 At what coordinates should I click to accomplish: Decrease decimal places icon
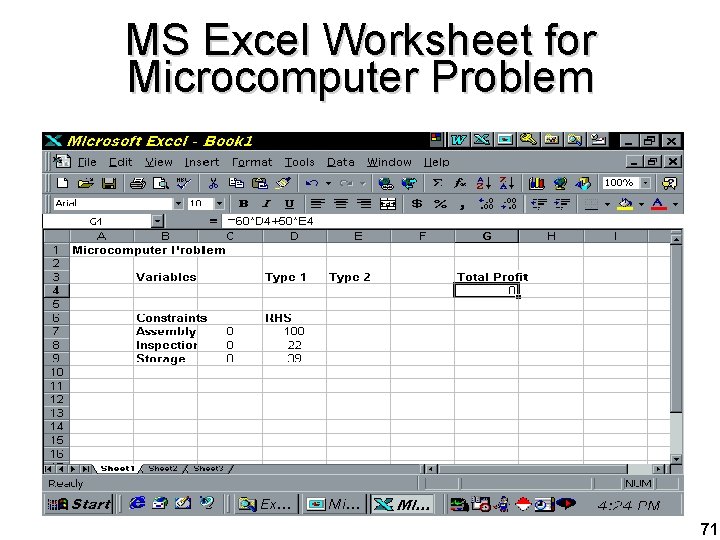coord(509,203)
